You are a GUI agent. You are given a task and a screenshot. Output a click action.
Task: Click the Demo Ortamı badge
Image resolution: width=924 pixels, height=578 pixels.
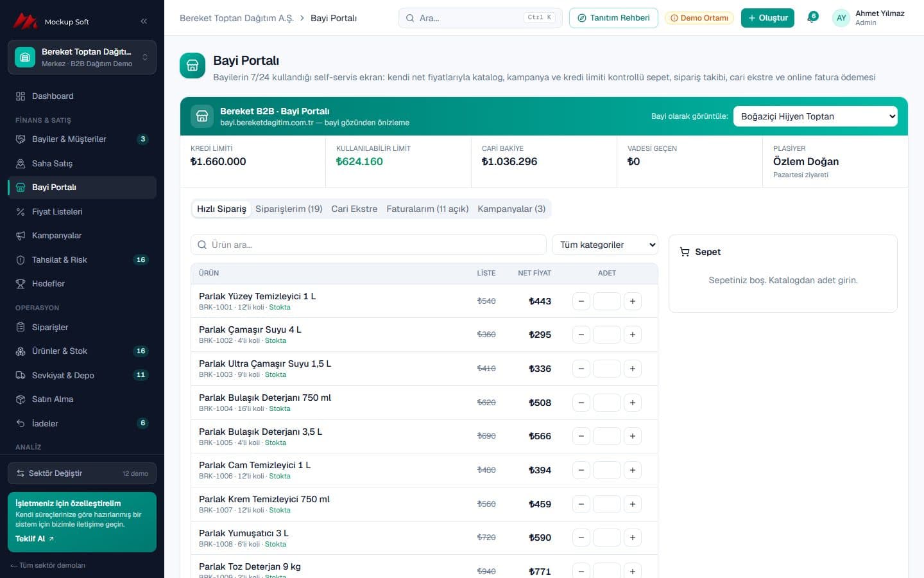(699, 18)
